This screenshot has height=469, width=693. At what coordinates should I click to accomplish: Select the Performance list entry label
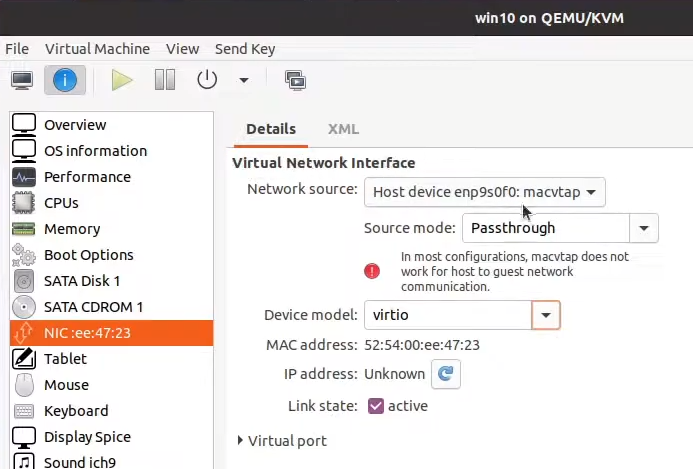coord(88,177)
